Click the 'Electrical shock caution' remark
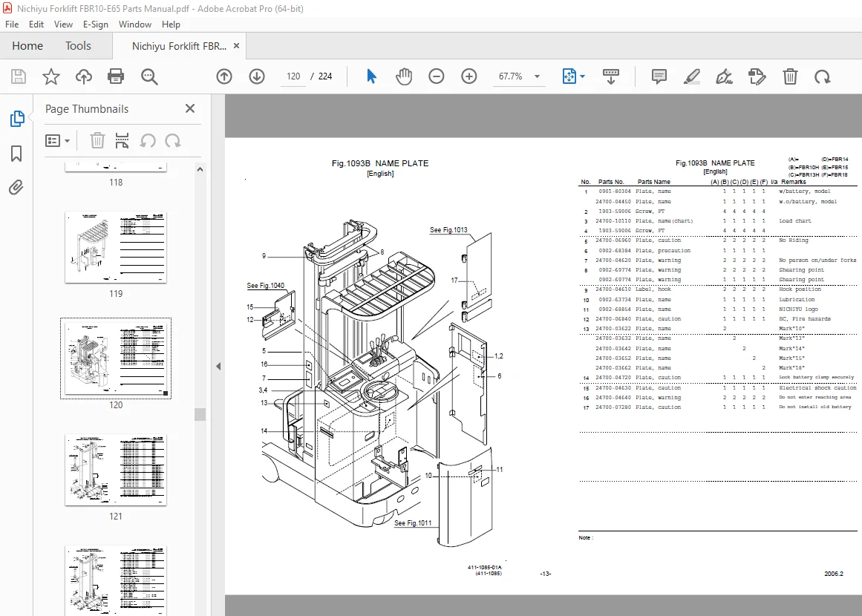Viewport: 862px width, 616px height. tap(817, 388)
